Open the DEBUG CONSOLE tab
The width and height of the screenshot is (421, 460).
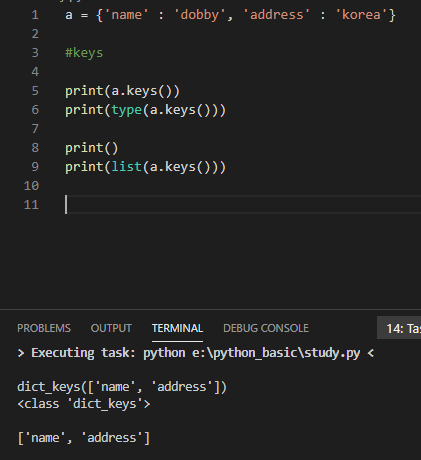pos(266,328)
